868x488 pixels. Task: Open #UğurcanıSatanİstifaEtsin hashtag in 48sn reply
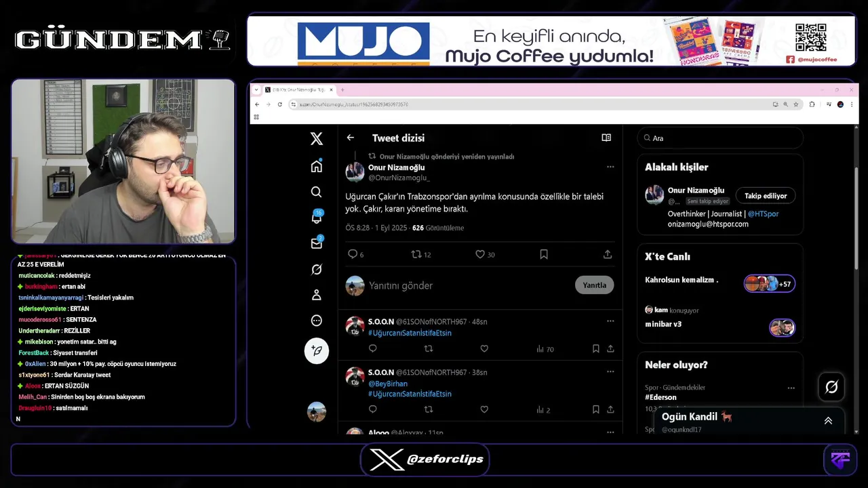pyautogui.click(x=410, y=333)
